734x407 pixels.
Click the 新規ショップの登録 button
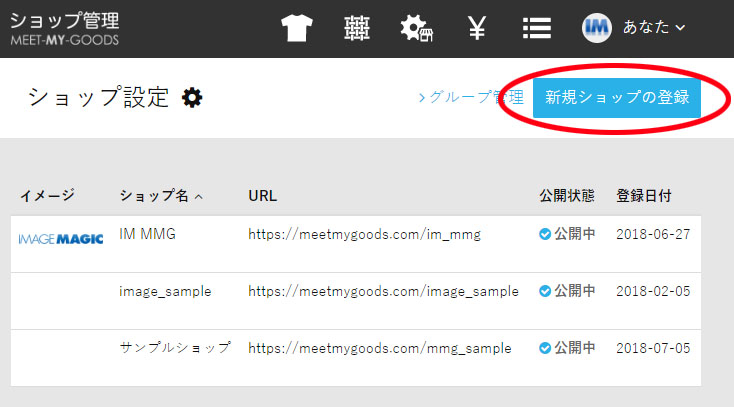click(x=617, y=97)
